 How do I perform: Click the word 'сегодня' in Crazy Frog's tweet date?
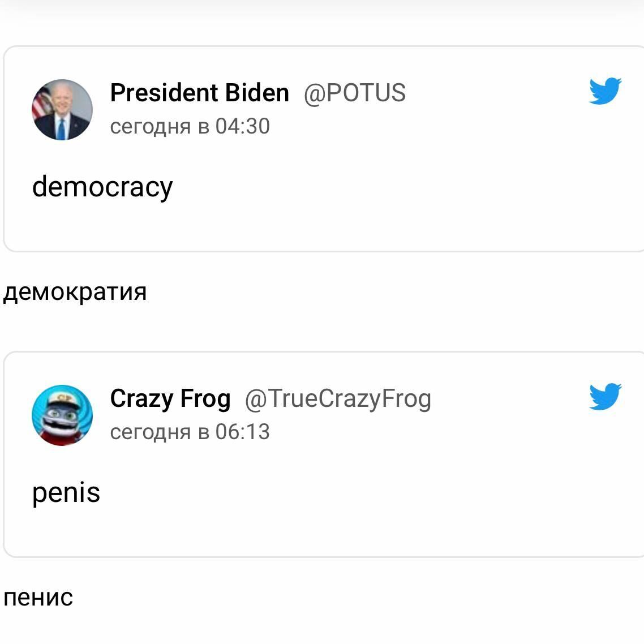pyautogui.click(x=150, y=432)
